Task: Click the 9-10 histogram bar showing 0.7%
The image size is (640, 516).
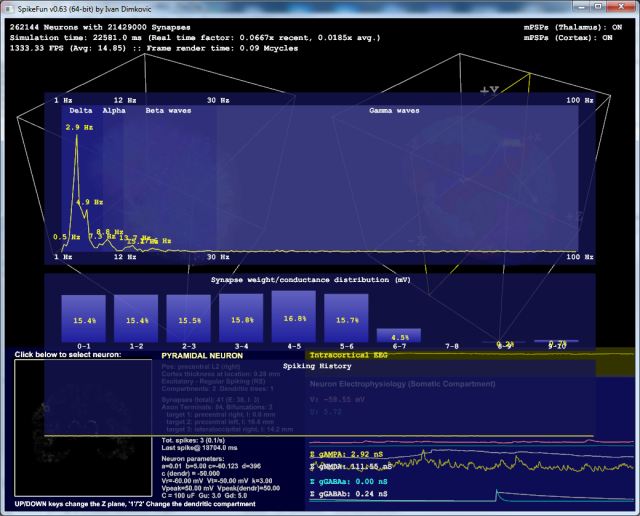Action: [x=557, y=342]
